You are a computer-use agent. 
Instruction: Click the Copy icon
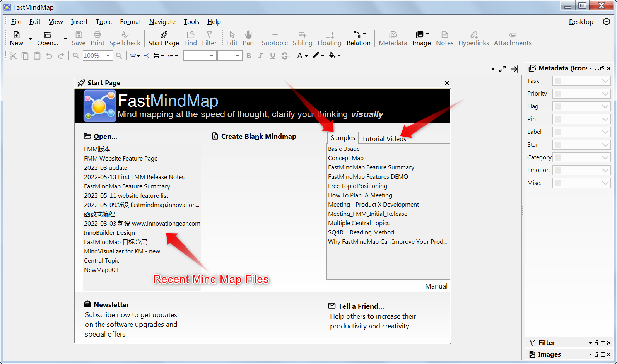[25, 56]
